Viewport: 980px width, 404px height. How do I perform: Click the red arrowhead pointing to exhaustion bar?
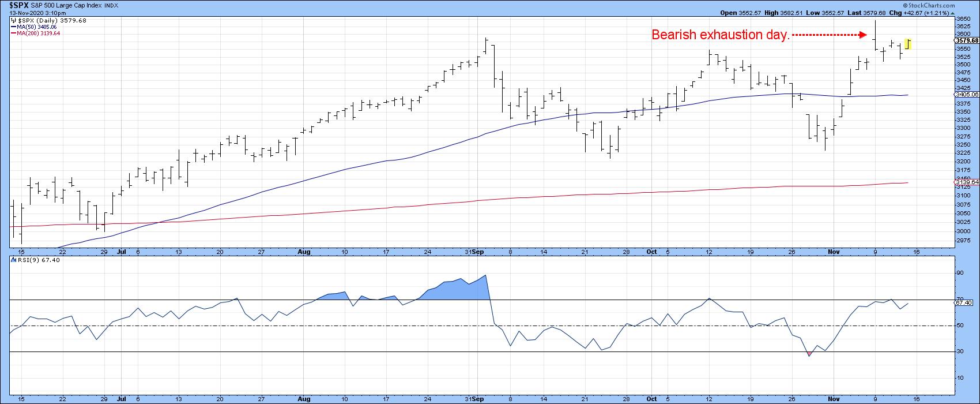click(863, 35)
